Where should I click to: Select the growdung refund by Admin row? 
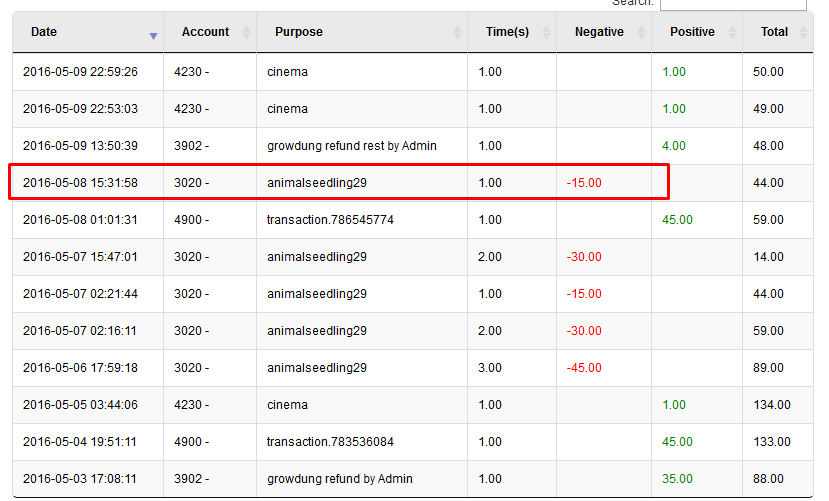[x=413, y=479]
